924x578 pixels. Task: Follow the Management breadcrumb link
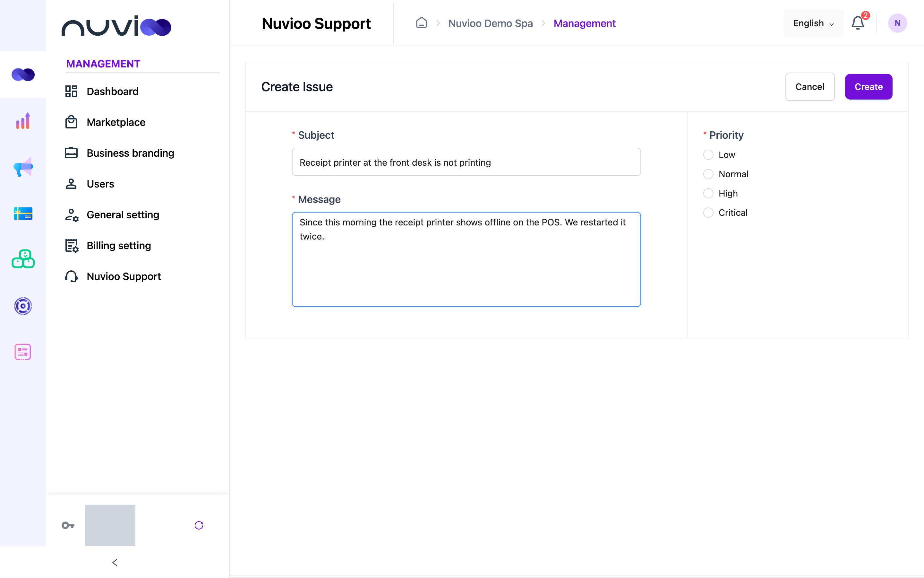point(584,23)
